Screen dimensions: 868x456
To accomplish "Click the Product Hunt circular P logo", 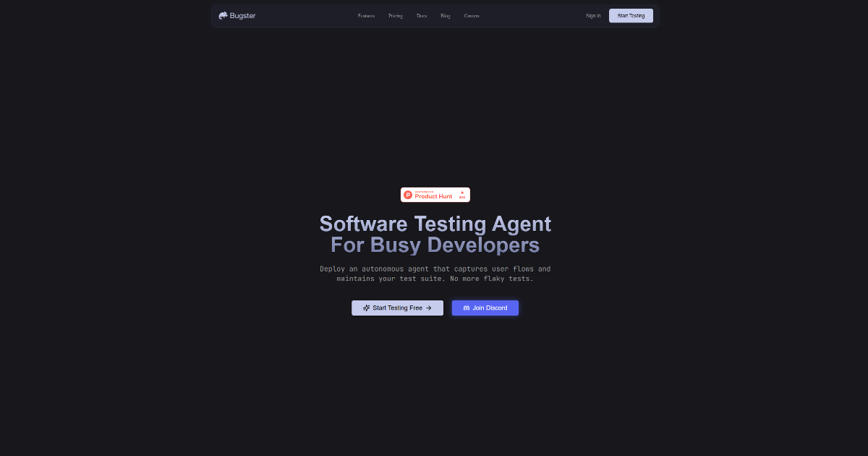I will coord(408,195).
